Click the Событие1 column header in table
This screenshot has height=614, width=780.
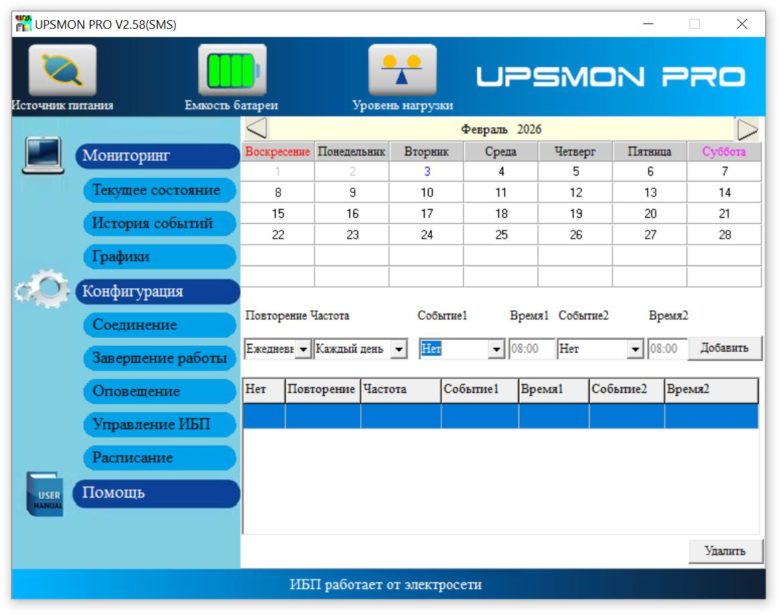[480, 390]
